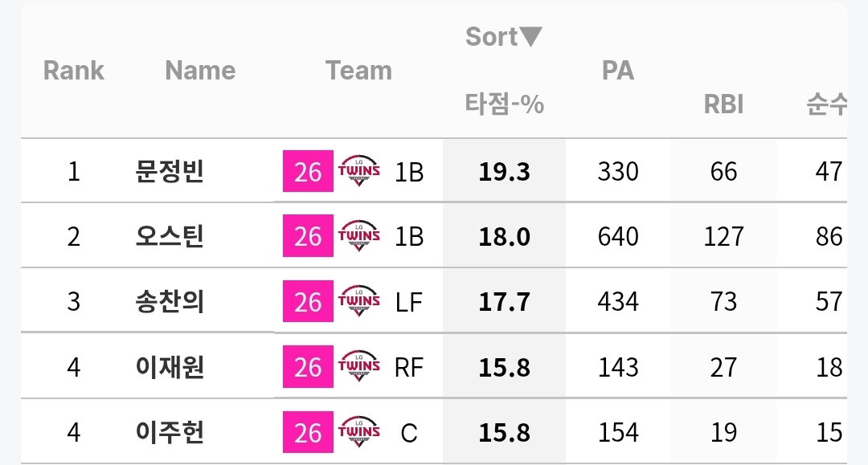Screen dimensions: 868x465
Task: Open player 문정빈's profile link
Action: 170,171
